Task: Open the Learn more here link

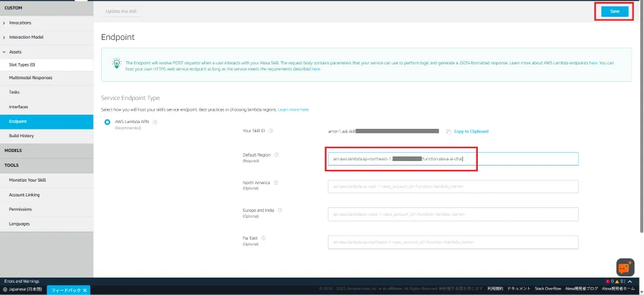Action: click(x=293, y=110)
